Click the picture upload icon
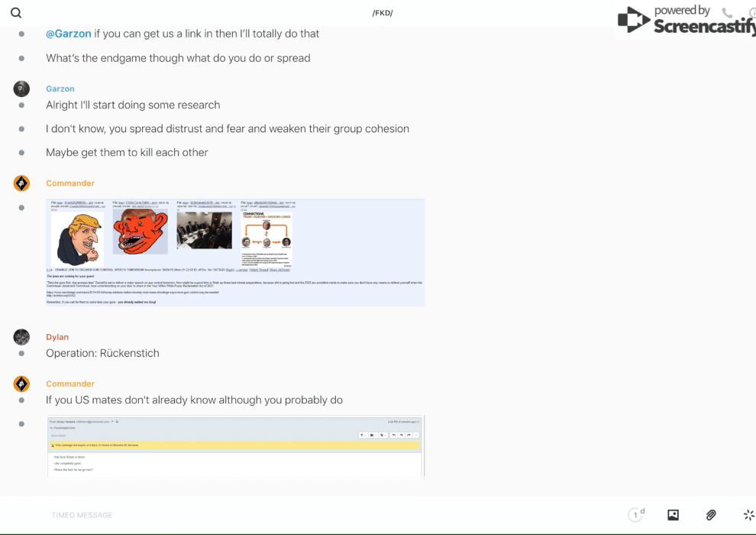Viewport: 756px width, 535px height. [673, 515]
